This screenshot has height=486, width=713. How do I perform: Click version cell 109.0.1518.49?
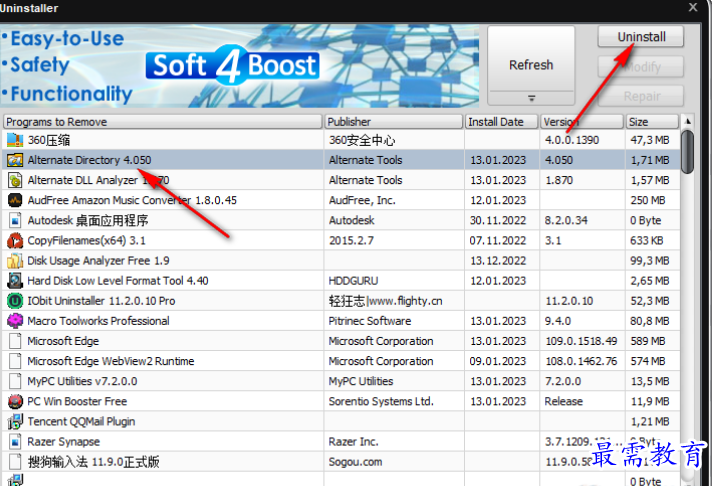click(581, 341)
